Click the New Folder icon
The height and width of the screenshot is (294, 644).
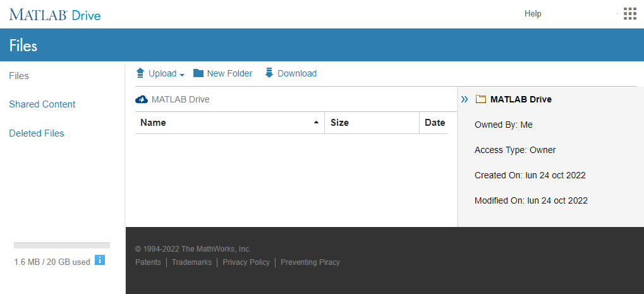(x=198, y=73)
